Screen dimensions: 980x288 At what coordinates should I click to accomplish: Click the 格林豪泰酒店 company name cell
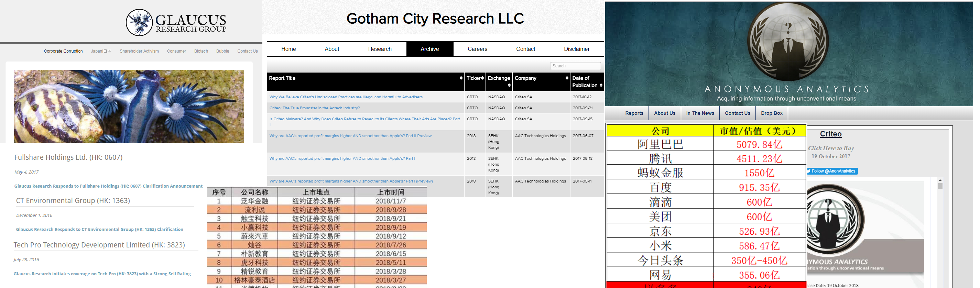[x=254, y=280]
